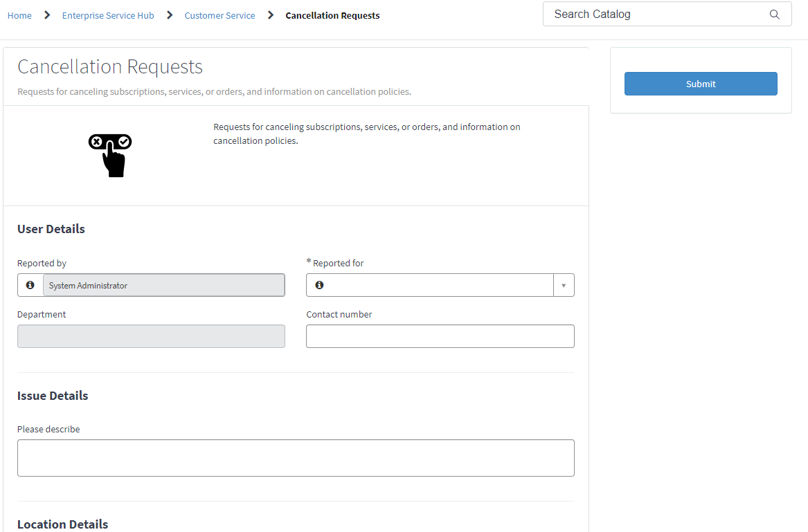The image size is (808, 532).
Task: Click the info icon in Reported for field
Action: point(319,285)
